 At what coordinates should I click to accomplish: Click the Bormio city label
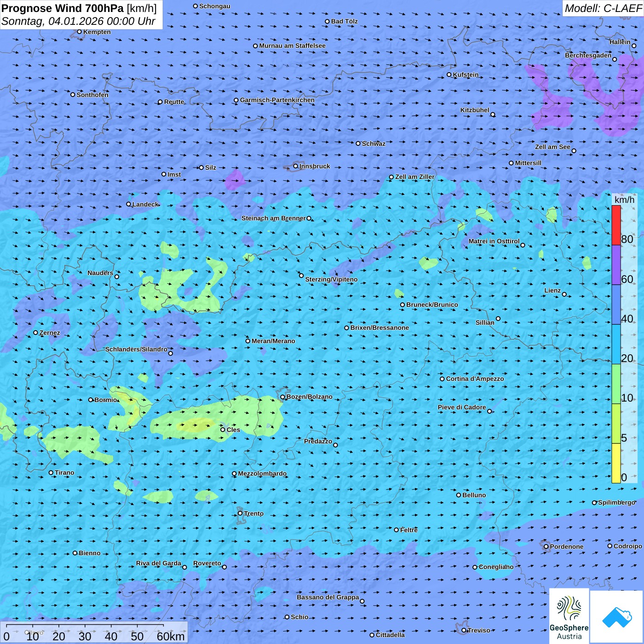click(x=106, y=400)
